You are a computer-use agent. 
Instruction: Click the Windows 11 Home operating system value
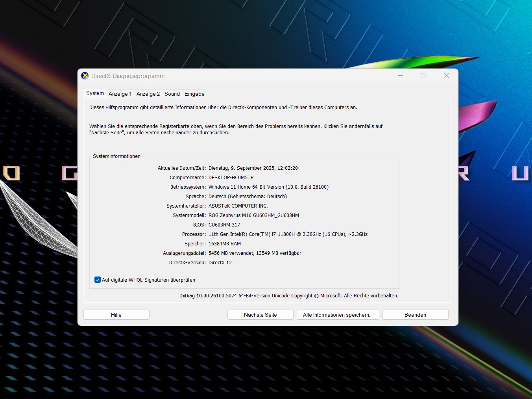(x=268, y=187)
